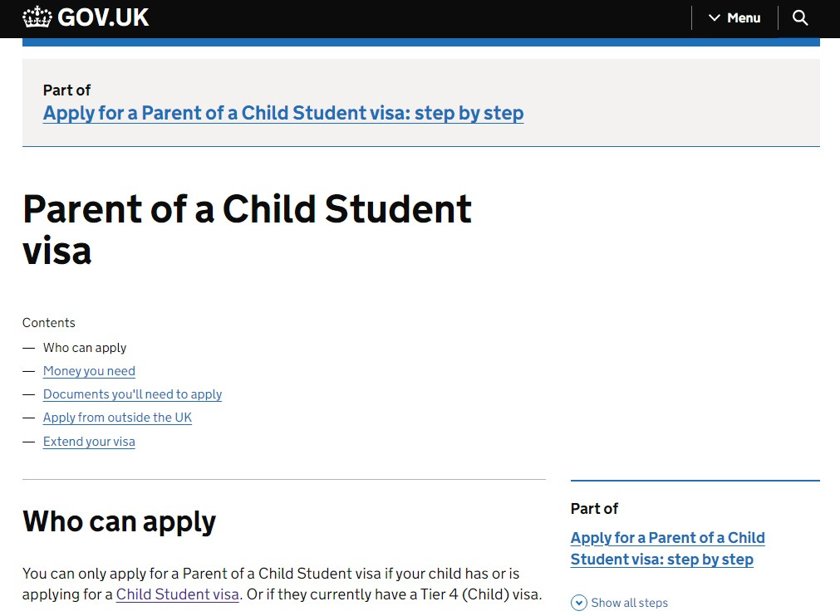Click the Contents label above the list
The width and height of the screenshot is (840, 616).
point(49,323)
